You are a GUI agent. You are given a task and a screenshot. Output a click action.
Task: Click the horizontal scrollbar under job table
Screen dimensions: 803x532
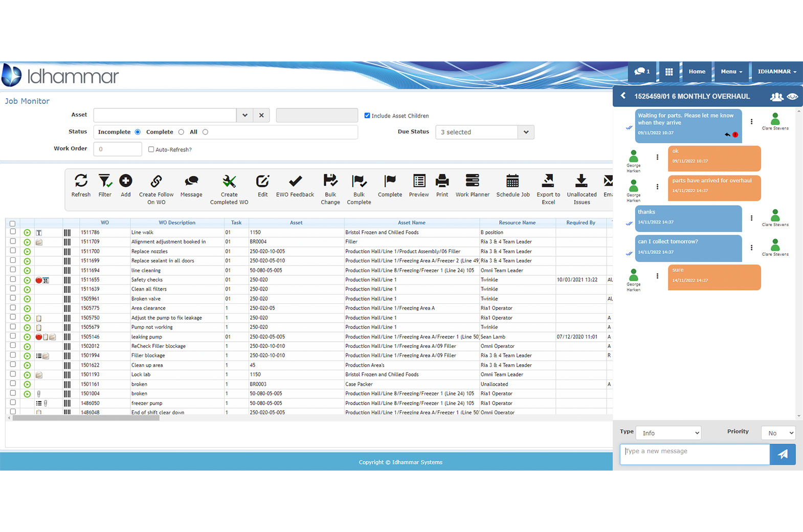pos(86,418)
